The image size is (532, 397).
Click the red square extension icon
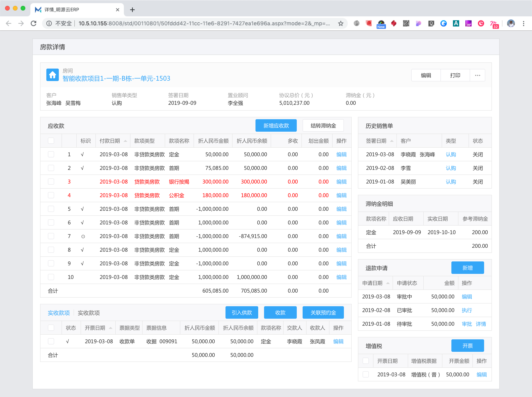(x=369, y=23)
